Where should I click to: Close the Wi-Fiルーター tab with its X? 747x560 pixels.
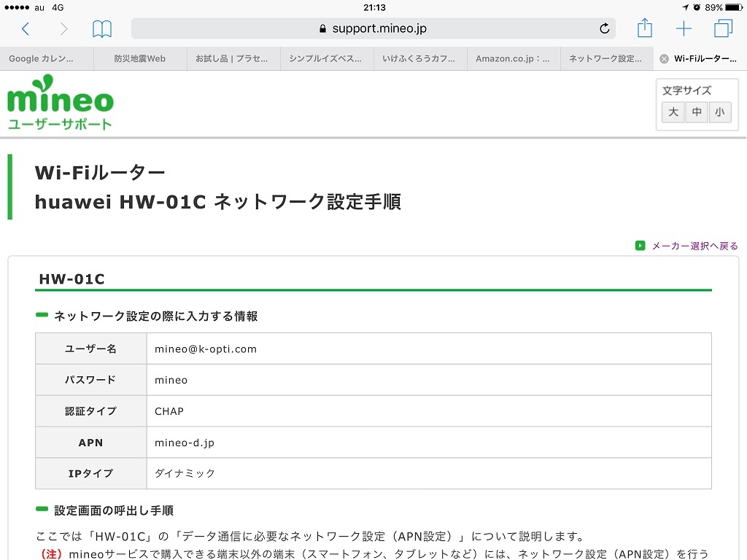click(x=664, y=58)
